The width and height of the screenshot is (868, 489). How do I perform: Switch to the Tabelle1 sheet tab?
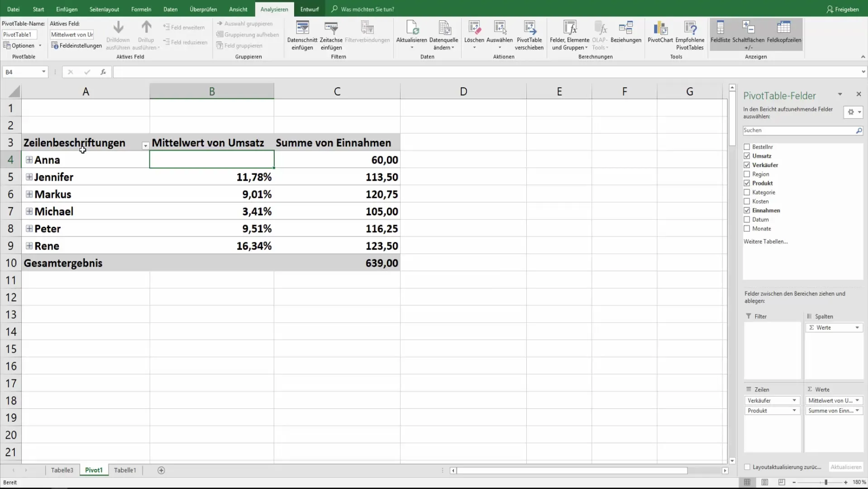pos(125,470)
